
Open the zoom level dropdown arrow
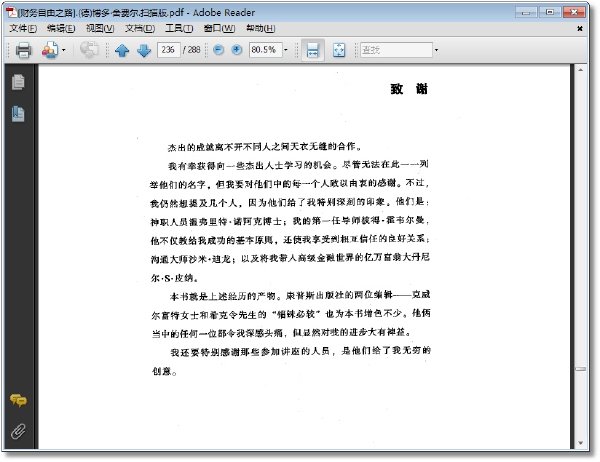coord(285,50)
